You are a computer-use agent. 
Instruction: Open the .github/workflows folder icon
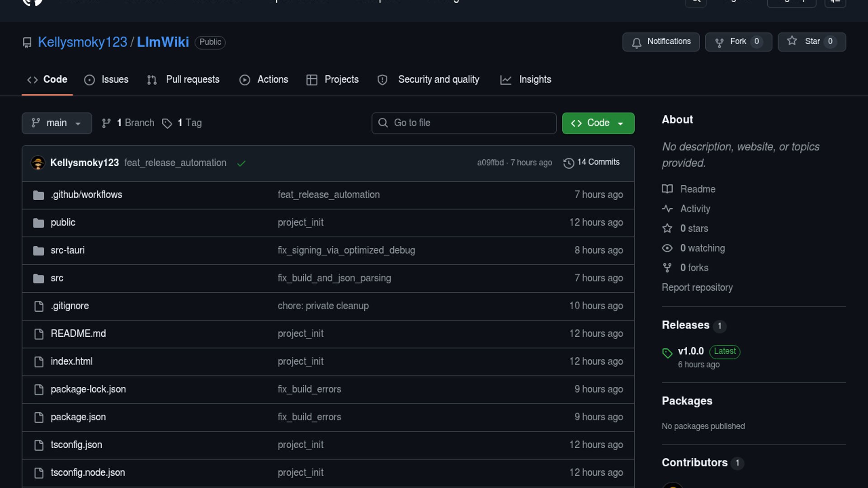coord(39,195)
